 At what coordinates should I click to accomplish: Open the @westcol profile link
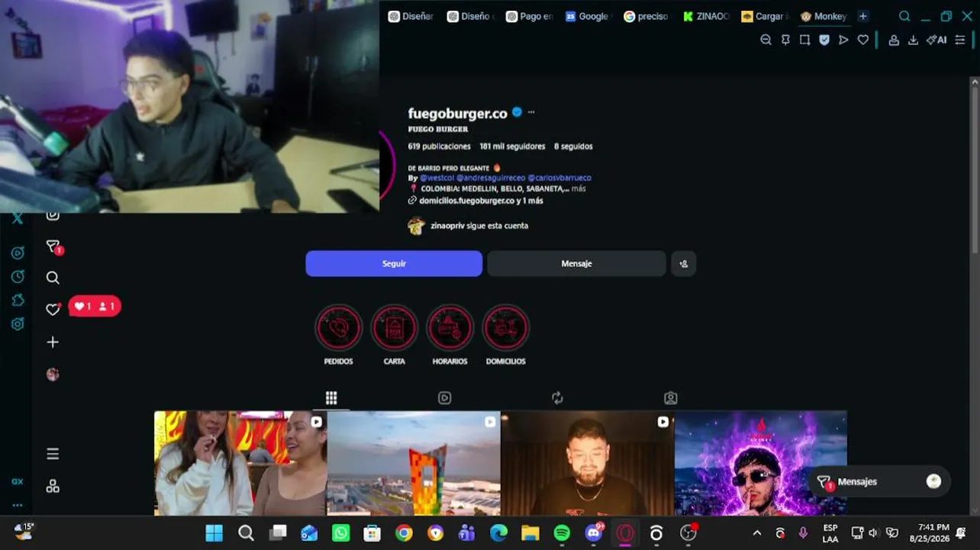436,178
